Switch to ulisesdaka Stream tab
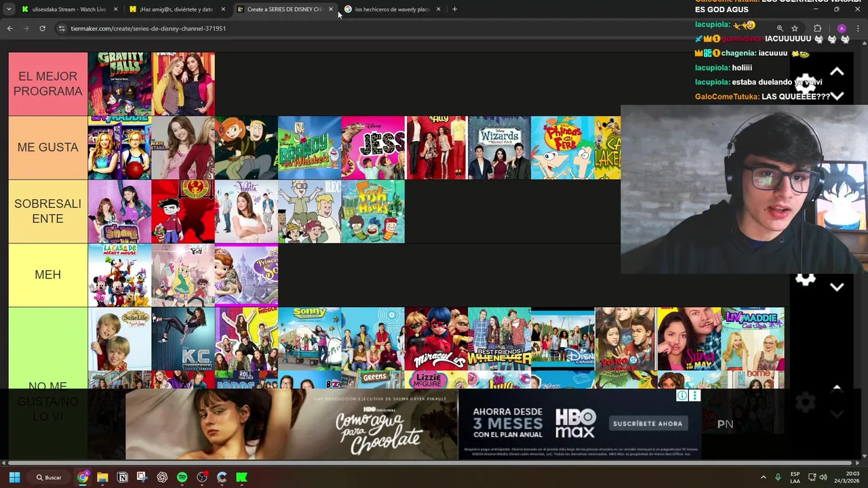The width and height of the screenshot is (868, 488). coord(71,9)
